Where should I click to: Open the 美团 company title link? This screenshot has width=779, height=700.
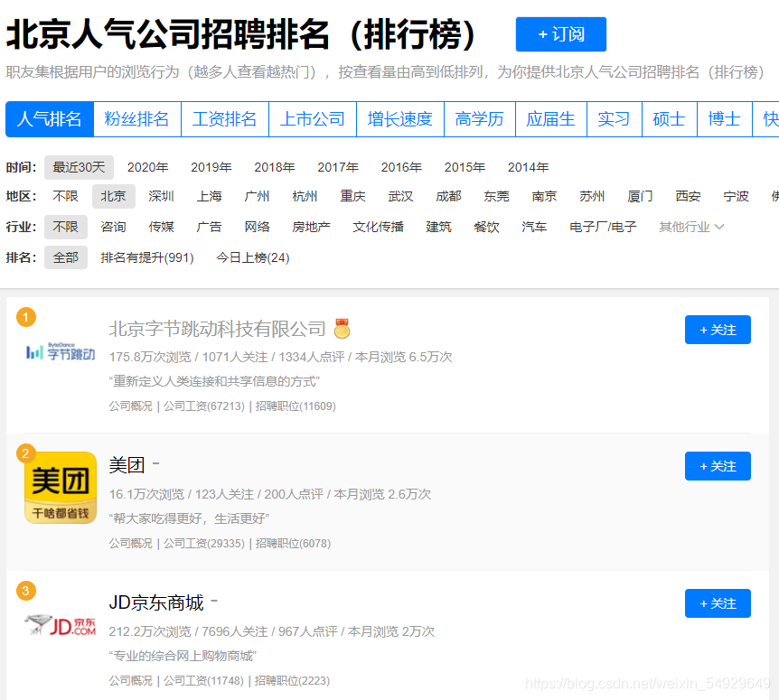pyautogui.click(x=127, y=465)
